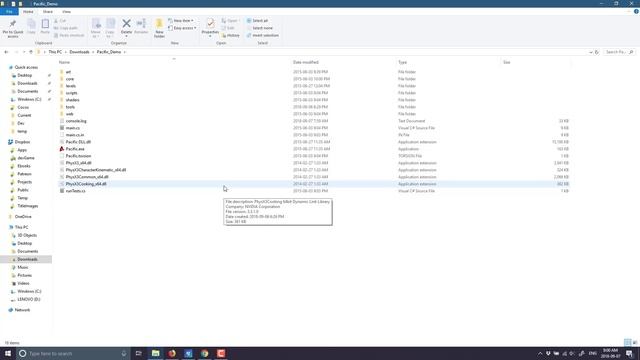Open Chrome from the taskbar
Viewport: 640px width, 360px height.
(x=204, y=353)
